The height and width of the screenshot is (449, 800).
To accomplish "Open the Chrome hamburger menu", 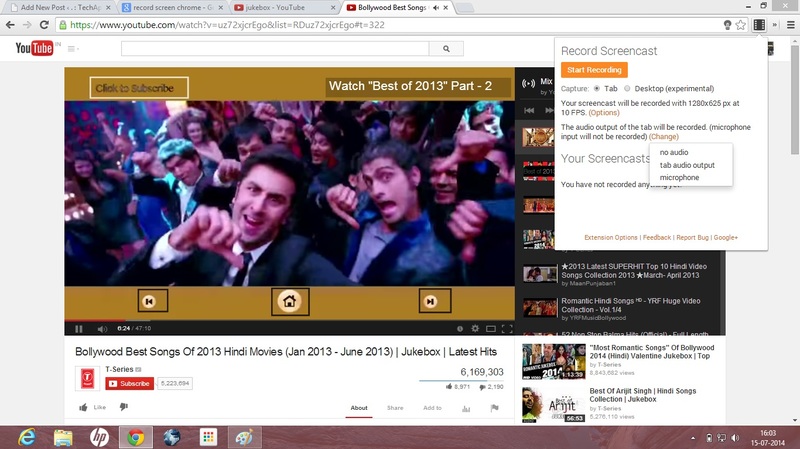I will [791, 24].
